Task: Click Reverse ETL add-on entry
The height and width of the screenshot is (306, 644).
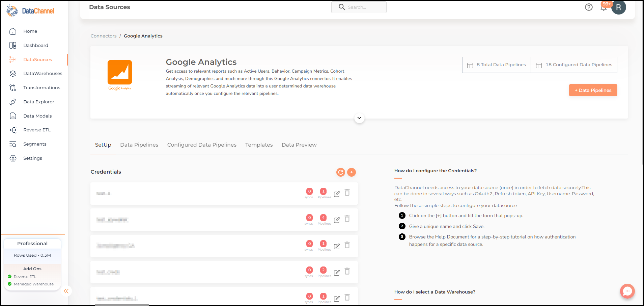Action: [x=25, y=277]
